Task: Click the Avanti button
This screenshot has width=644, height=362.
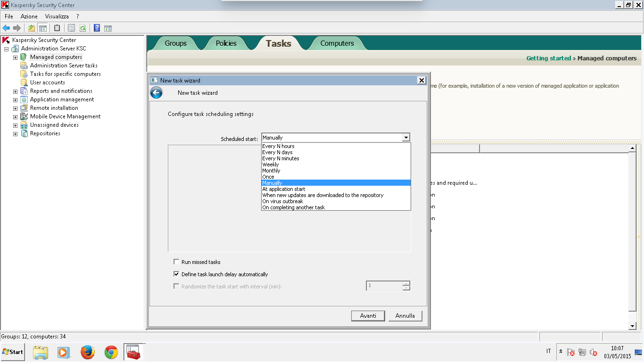Action: pos(368,316)
